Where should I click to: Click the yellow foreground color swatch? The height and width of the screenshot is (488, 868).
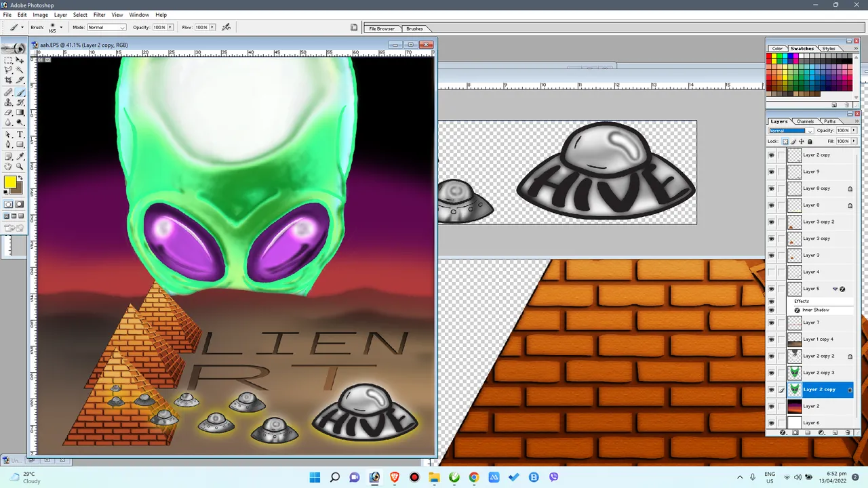click(x=9, y=182)
